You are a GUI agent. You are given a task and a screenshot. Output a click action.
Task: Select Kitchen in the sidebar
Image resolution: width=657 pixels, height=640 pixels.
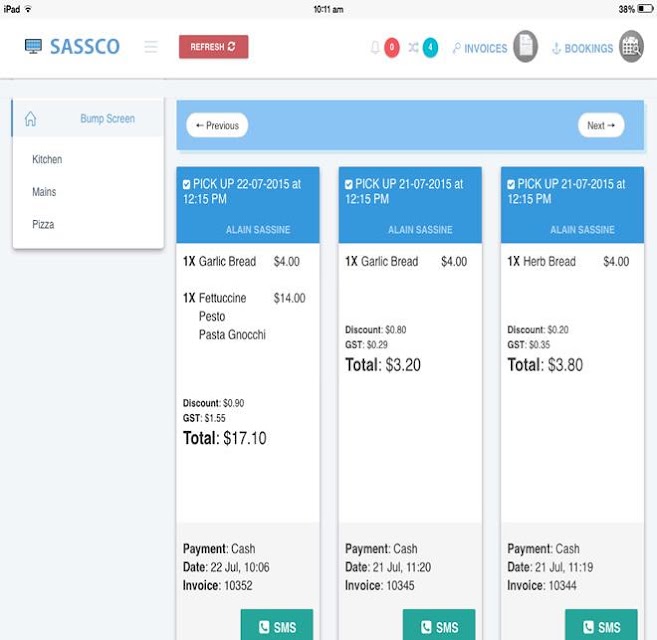pyautogui.click(x=47, y=159)
